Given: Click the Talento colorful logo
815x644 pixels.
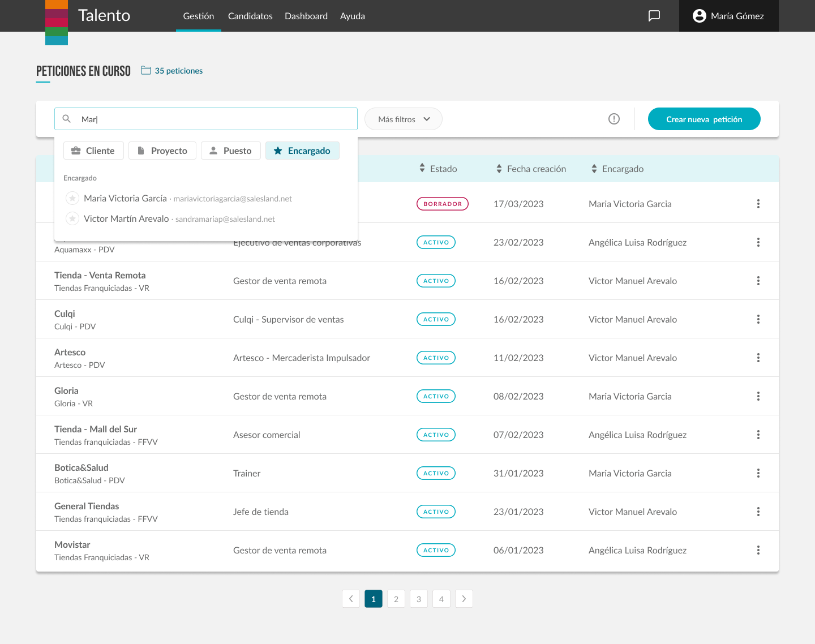Looking at the screenshot, I should [x=57, y=22].
